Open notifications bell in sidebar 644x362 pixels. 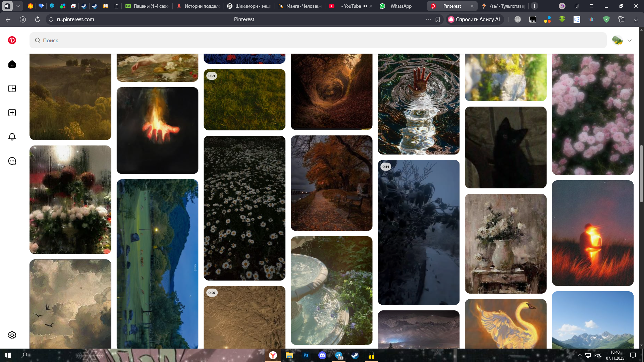click(12, 137)
